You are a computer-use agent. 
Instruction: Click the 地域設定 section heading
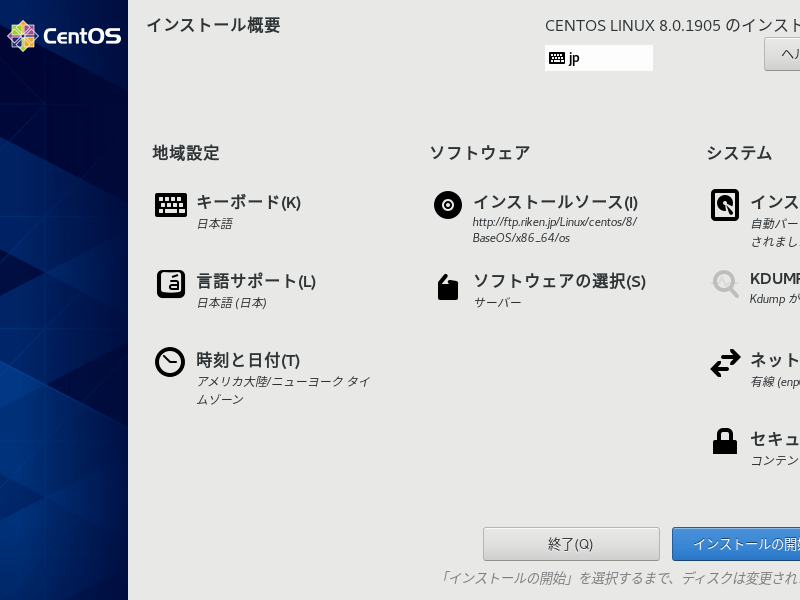186,153
